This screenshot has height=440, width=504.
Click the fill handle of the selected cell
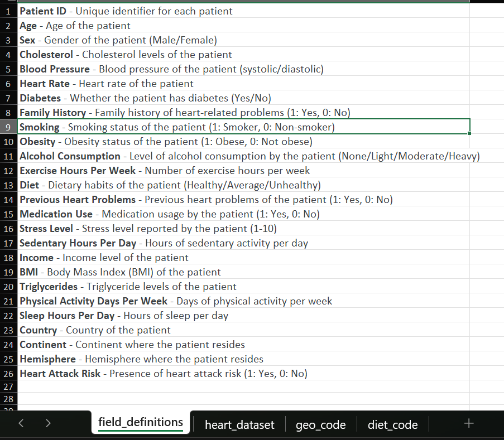469,133
